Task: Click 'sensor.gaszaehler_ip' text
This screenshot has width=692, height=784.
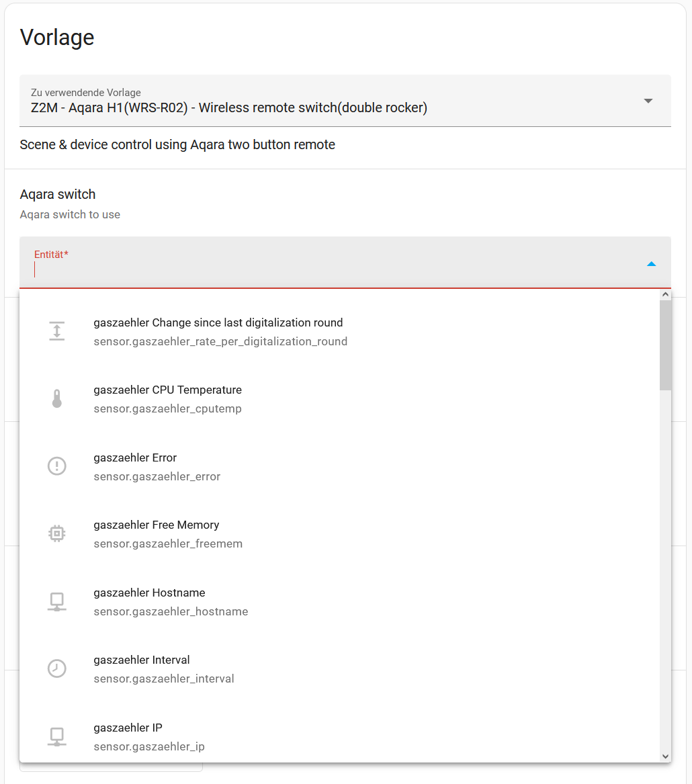Action: click(149, 746)
